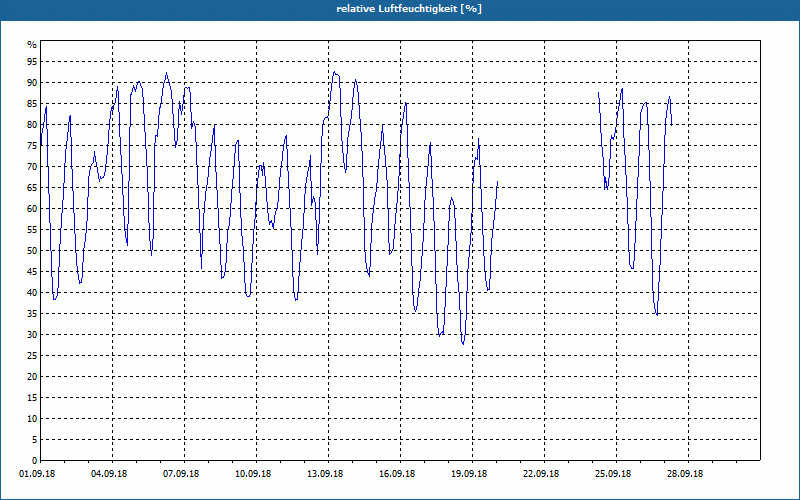Click the 25 value on the y-axis

(x=32, y=356)
